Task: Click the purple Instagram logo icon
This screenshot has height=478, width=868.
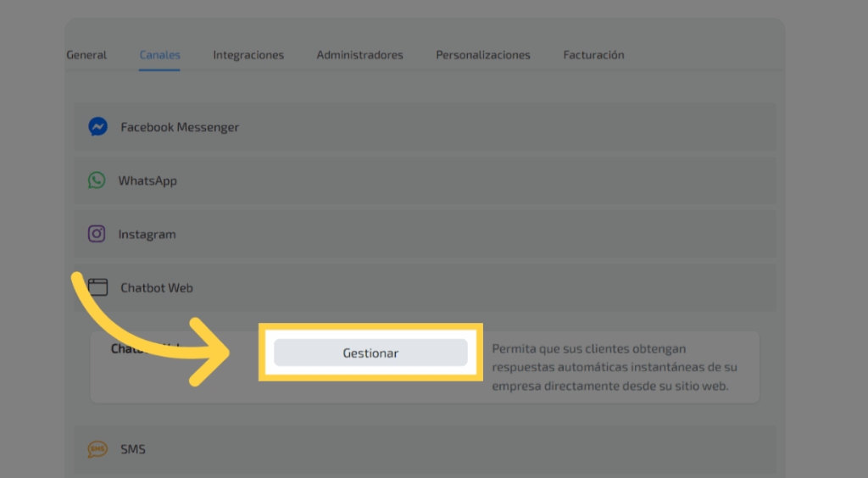Action: tap(97, 234)
